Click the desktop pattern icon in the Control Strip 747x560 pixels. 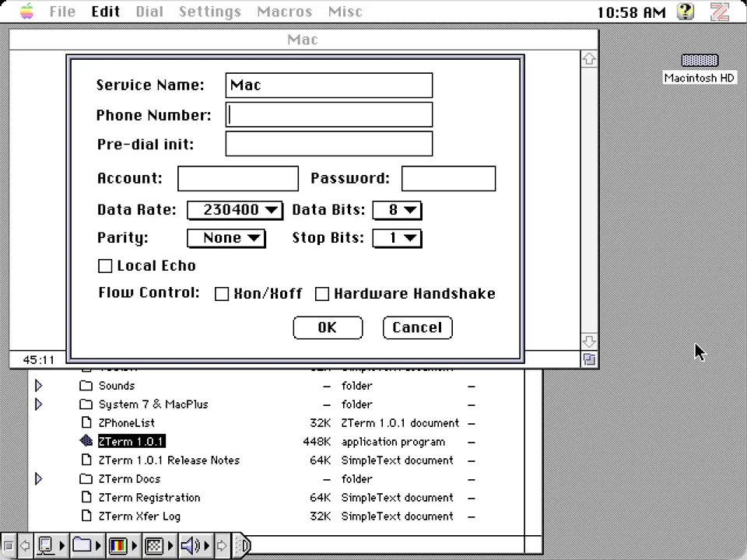tap(154, 544)
